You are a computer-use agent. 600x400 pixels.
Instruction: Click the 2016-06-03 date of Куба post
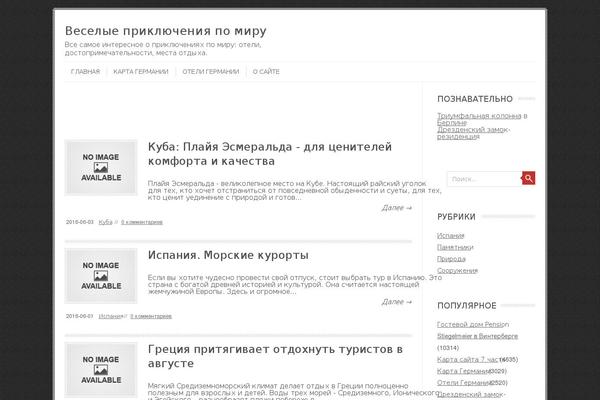point(80,222)
